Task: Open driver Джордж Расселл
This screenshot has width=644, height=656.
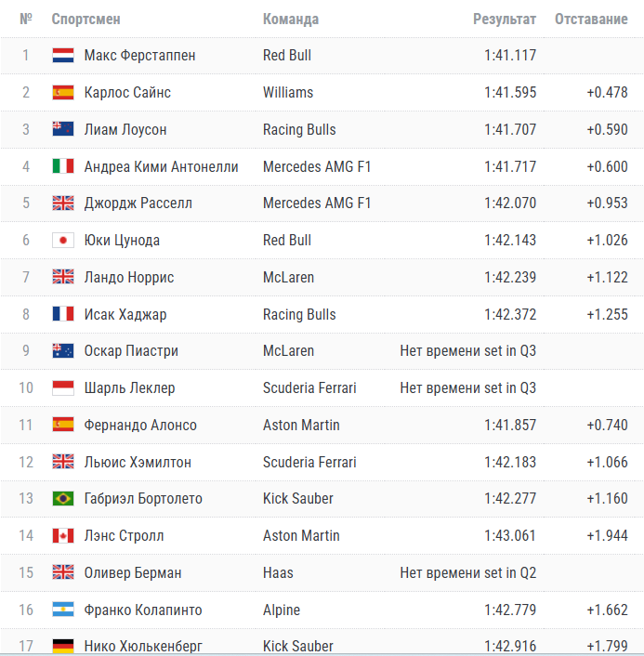Action: tap(138, 203)
